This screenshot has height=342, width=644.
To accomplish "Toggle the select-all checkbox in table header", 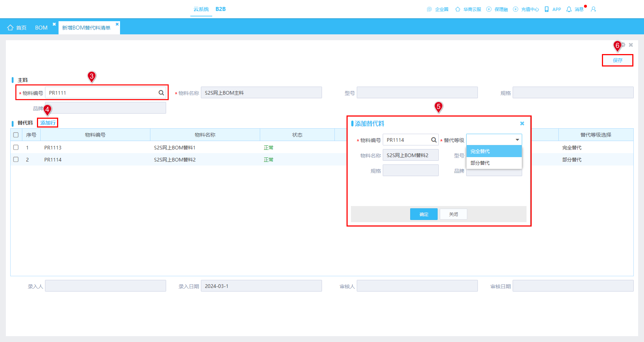I will click(16, 135).
